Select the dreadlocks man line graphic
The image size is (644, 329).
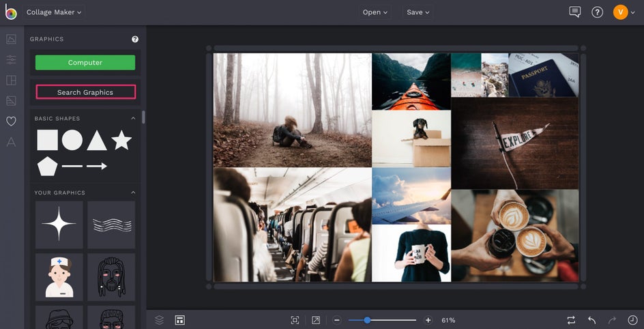111,277
